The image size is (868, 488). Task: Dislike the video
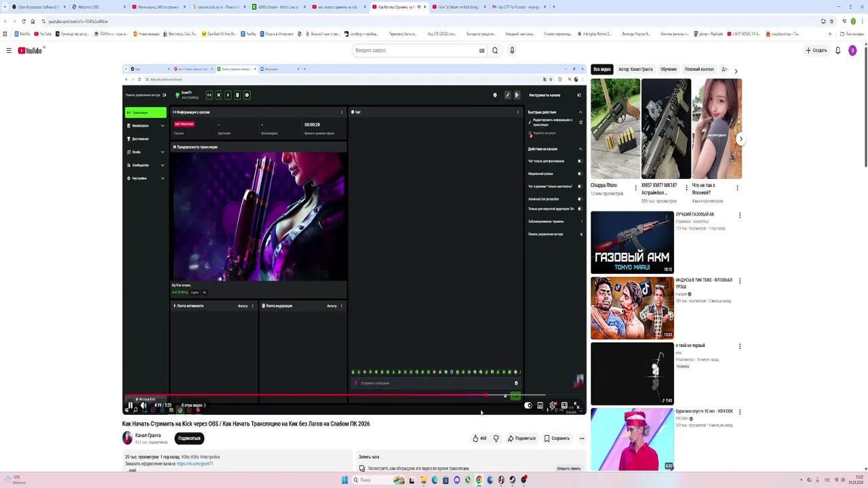[496, 439]
